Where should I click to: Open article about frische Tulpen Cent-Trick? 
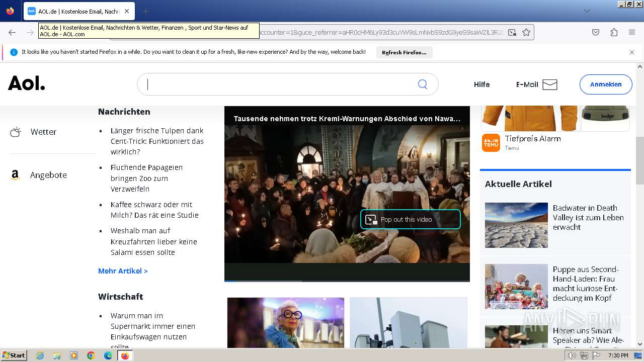pos(157,141)
